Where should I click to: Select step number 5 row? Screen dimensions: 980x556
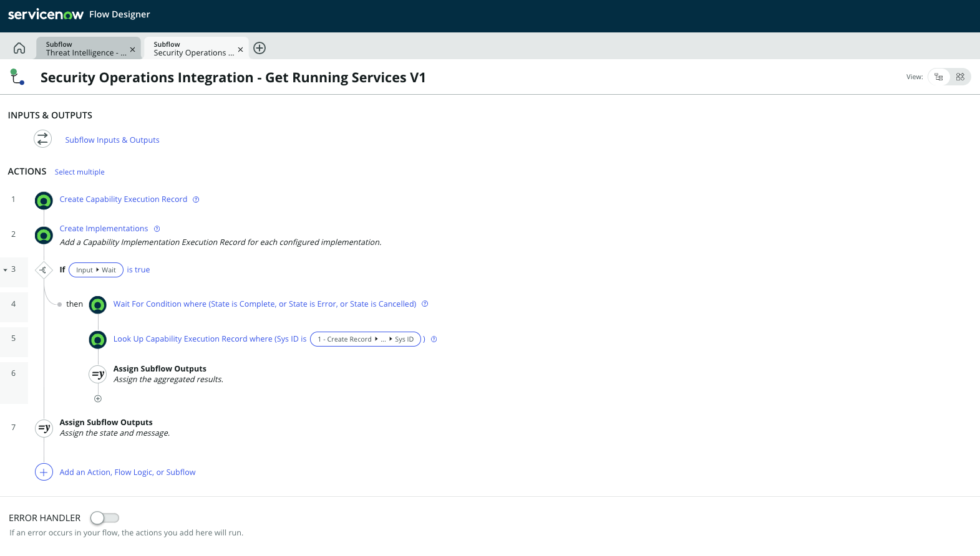(14, 338)
